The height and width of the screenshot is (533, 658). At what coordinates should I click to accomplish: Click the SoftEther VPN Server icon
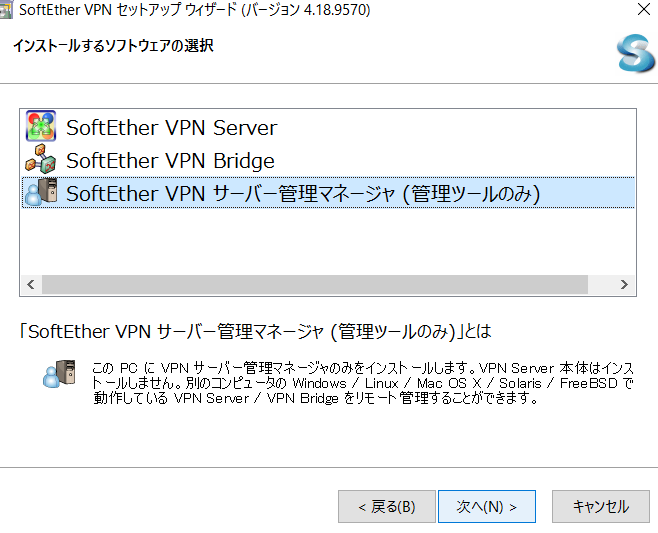click(41, 126)
